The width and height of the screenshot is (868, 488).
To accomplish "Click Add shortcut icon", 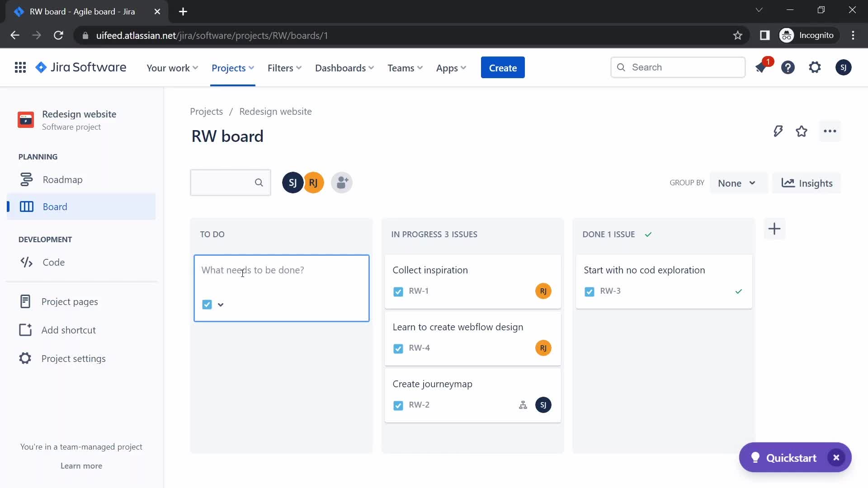I will pos(24,329).
